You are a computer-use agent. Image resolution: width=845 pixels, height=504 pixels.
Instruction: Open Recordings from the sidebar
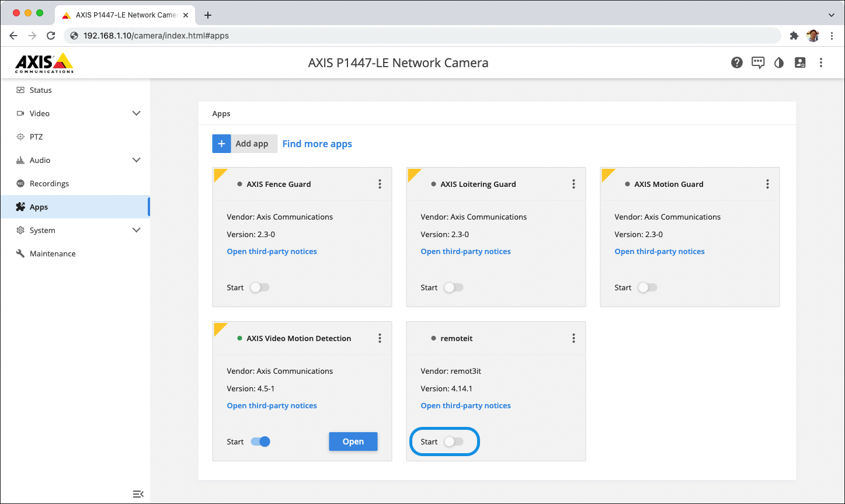tap(75, 183)
